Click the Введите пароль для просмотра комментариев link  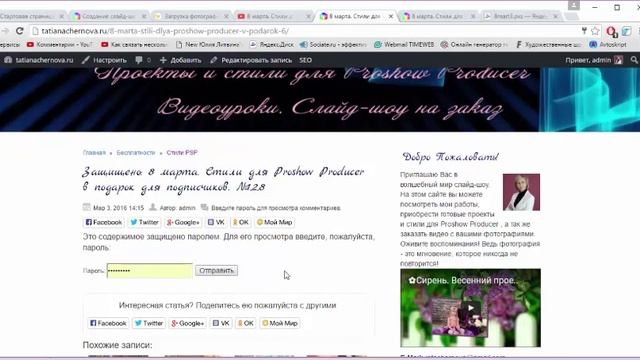tap(276, 208)
